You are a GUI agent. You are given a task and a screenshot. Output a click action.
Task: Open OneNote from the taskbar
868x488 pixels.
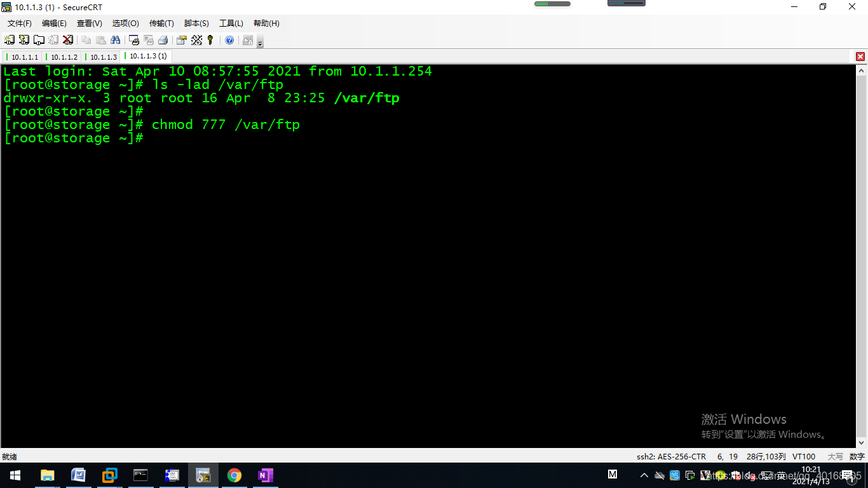[266, 475]
